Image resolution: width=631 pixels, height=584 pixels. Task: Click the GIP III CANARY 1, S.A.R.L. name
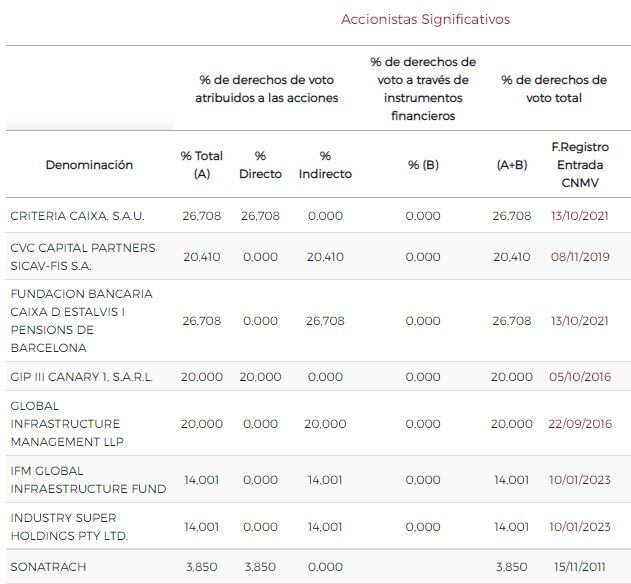coord(82,377)
